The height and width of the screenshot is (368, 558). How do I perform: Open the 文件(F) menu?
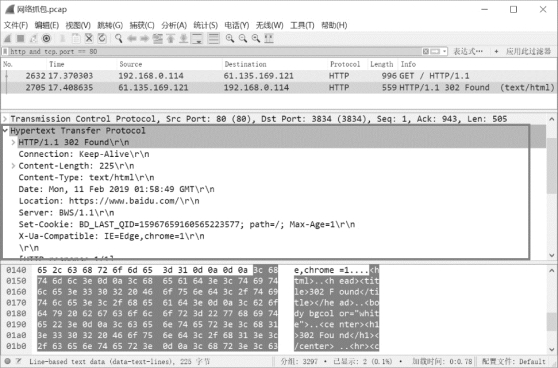click(x=16, y=25)
